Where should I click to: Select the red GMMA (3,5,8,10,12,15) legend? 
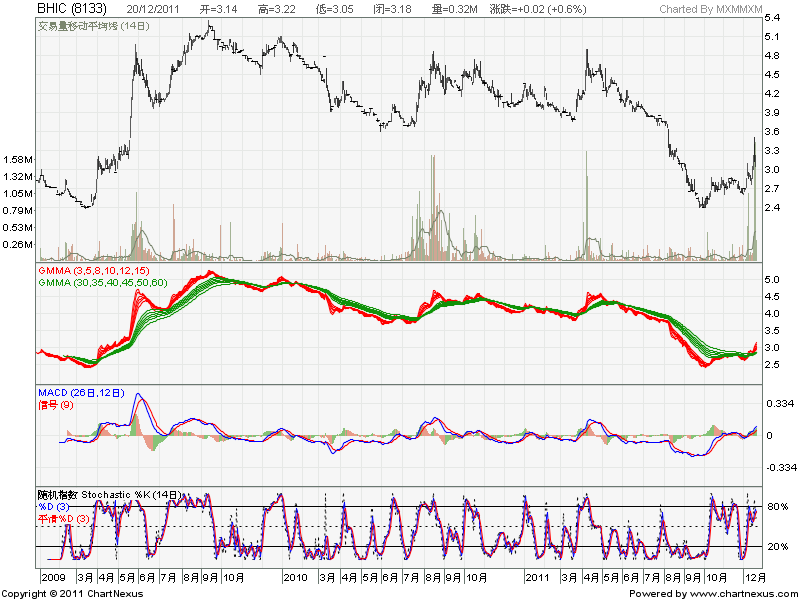point(96,271)
